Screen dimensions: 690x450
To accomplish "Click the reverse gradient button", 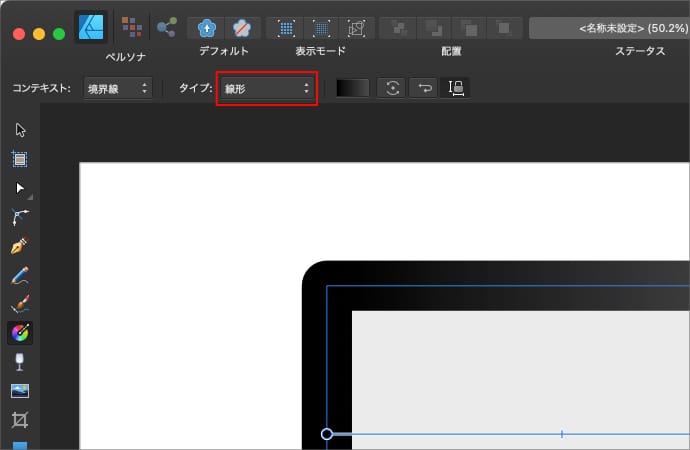I will point(424,88).
